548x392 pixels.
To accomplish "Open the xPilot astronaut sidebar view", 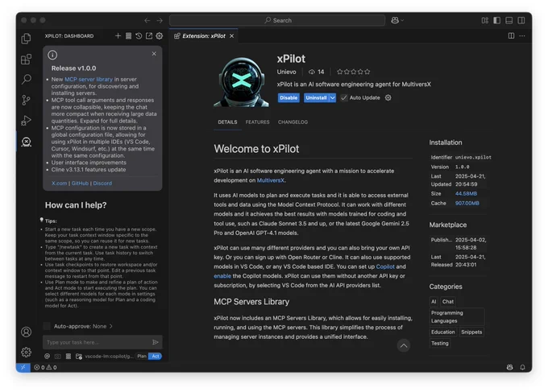I will pyautogui.click(x=27, y=142).
